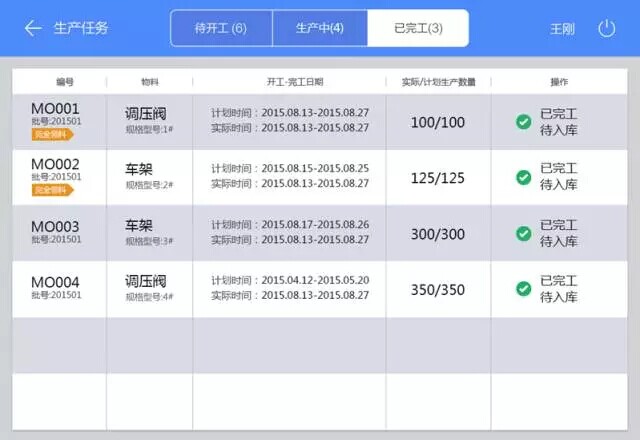Screen dimensions: 640x440
Task: Switch to 生产中(4) tab
Action: click(x=320, y=28)
